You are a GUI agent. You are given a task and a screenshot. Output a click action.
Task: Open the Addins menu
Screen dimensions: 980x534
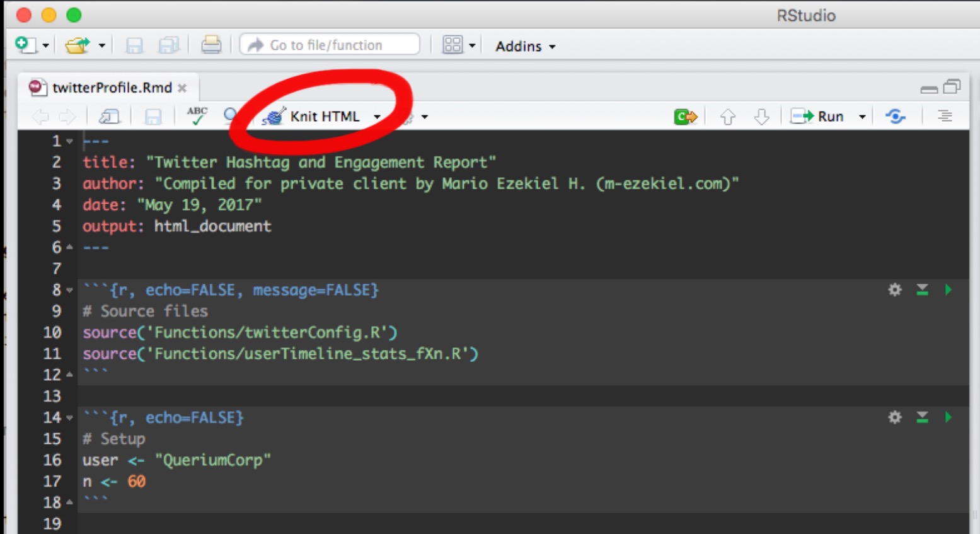click(526, 46)
